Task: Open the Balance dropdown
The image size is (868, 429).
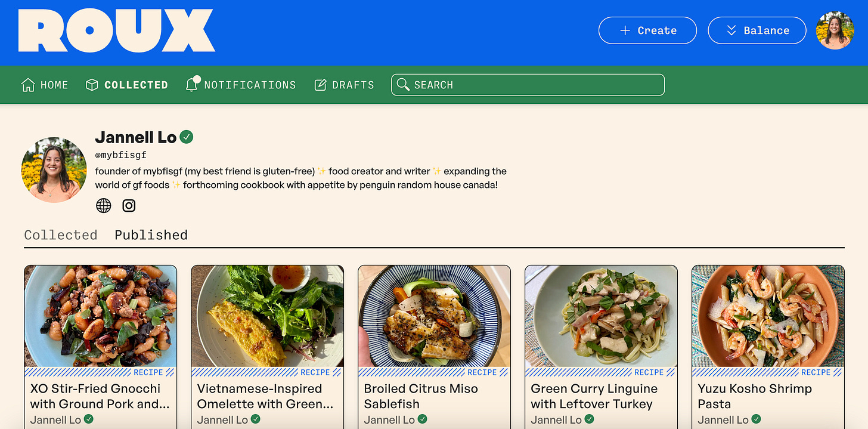Action: tap(757, 30)
